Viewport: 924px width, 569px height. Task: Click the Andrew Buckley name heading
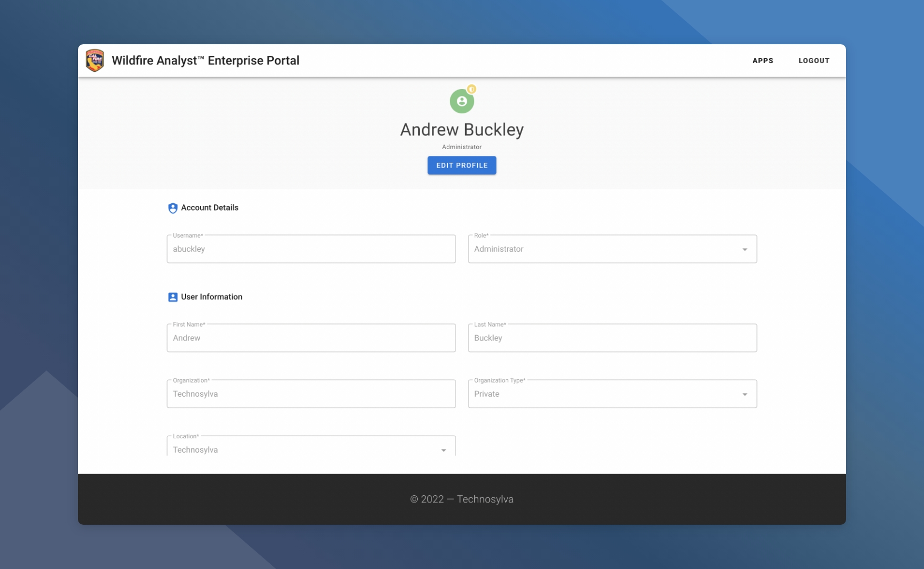click(461, 130)
